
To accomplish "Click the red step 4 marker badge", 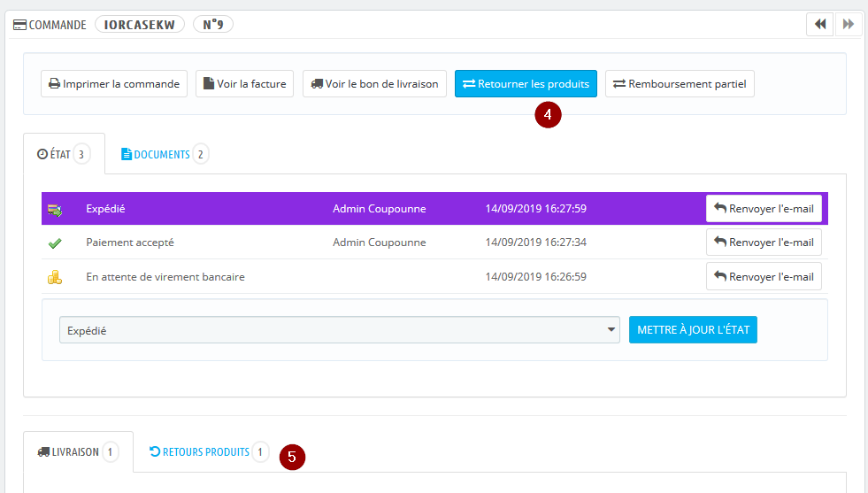I will (549, 115).
